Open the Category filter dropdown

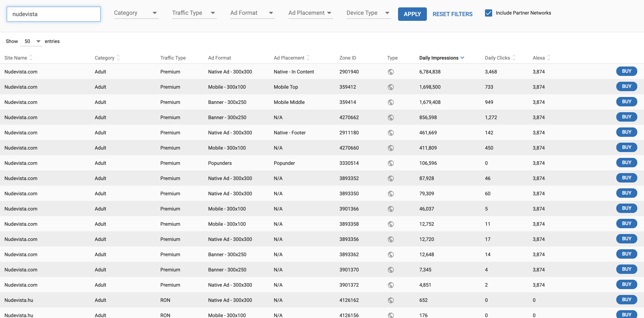click(136, 13)
